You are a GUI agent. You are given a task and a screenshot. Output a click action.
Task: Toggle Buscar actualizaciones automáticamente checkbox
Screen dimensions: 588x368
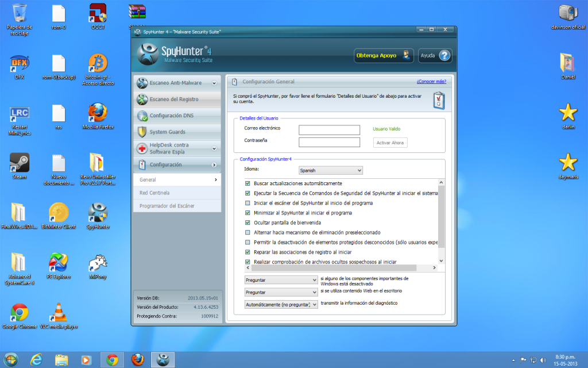247,183
